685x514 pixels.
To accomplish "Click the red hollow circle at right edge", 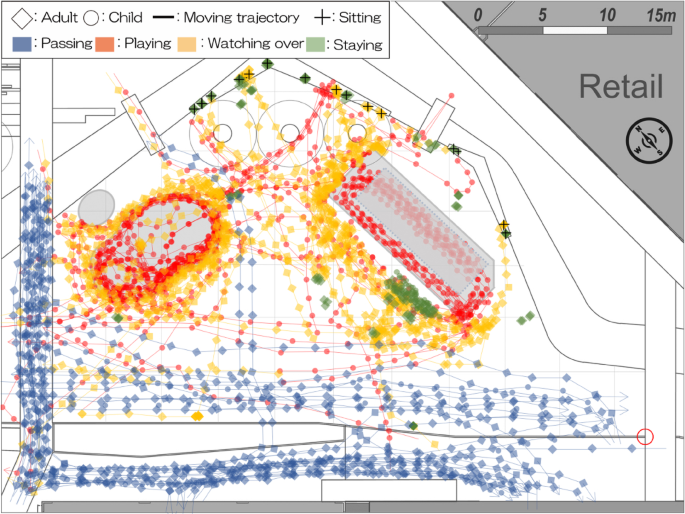I will tap(645, 436).
